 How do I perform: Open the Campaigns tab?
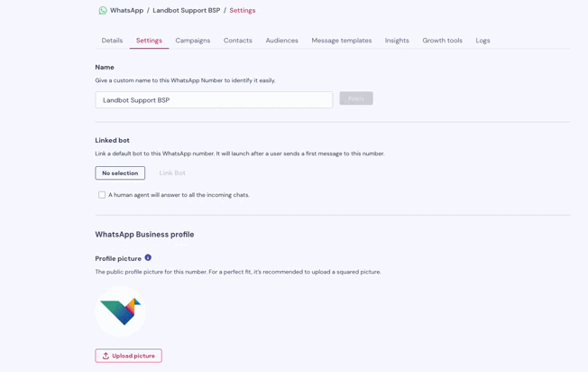click(193, 41)
